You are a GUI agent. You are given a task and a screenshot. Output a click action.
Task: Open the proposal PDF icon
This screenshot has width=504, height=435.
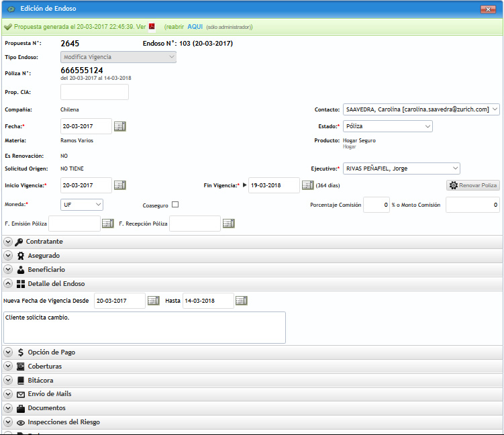[152, 26]
